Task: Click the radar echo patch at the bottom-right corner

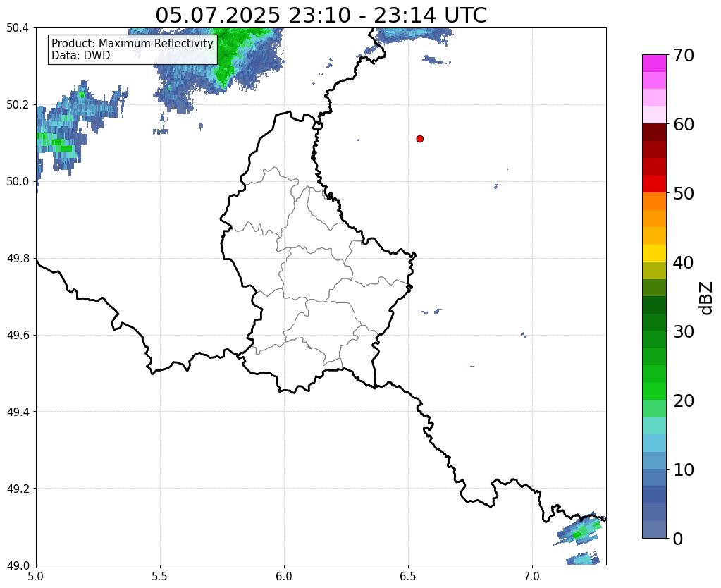Action: pos(579,529)
